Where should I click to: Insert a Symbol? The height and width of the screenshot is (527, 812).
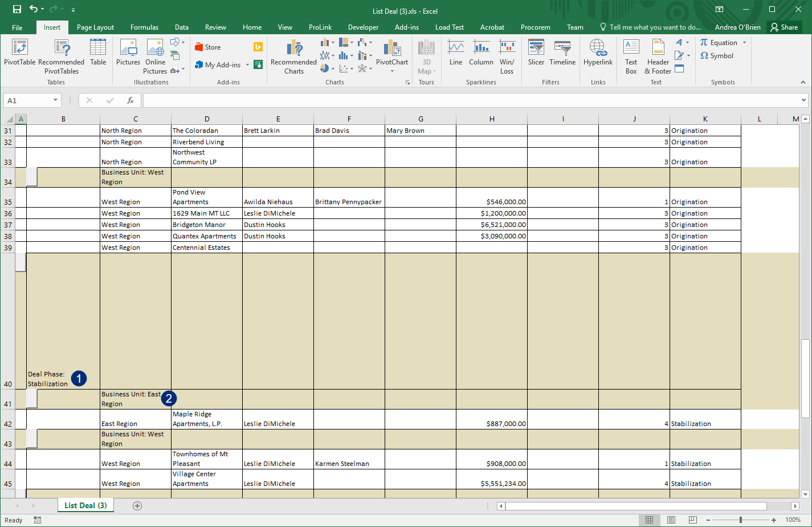point(717,56)
